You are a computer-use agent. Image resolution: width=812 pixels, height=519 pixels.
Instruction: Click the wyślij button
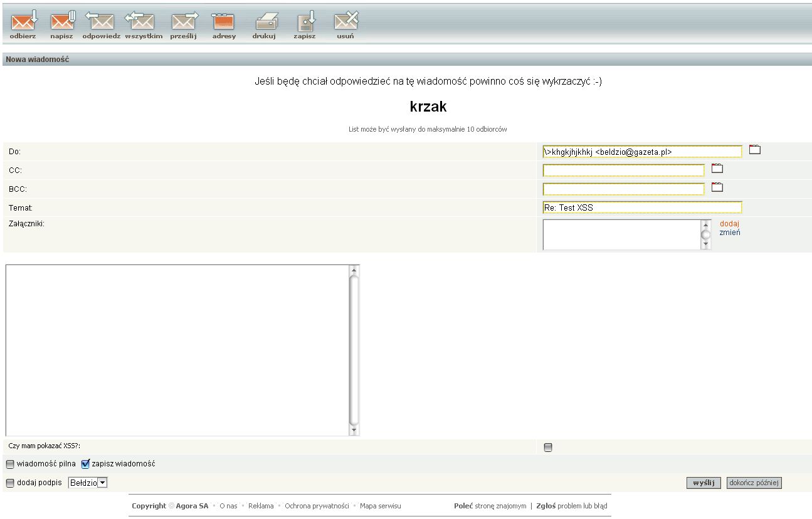(x=704, y=483)
